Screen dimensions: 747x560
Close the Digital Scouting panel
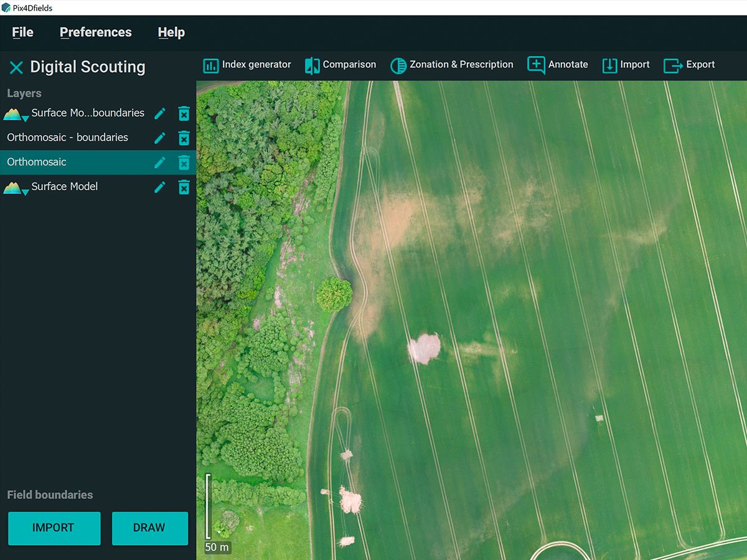16,68
